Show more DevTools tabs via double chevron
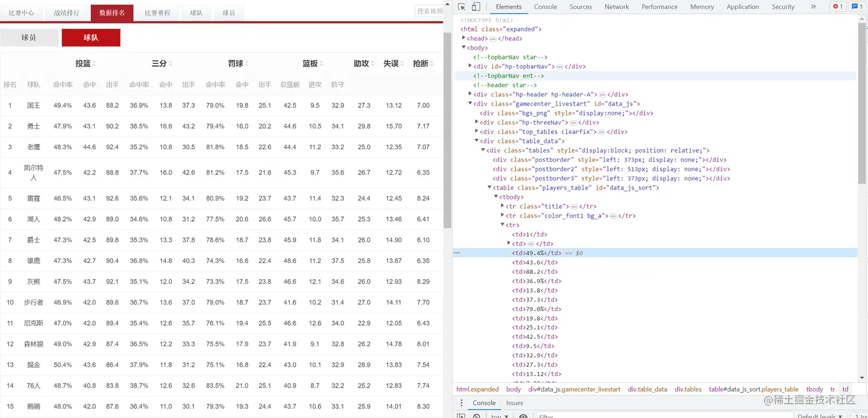Viewport: 868px width, 418px height. coord(813,7)
